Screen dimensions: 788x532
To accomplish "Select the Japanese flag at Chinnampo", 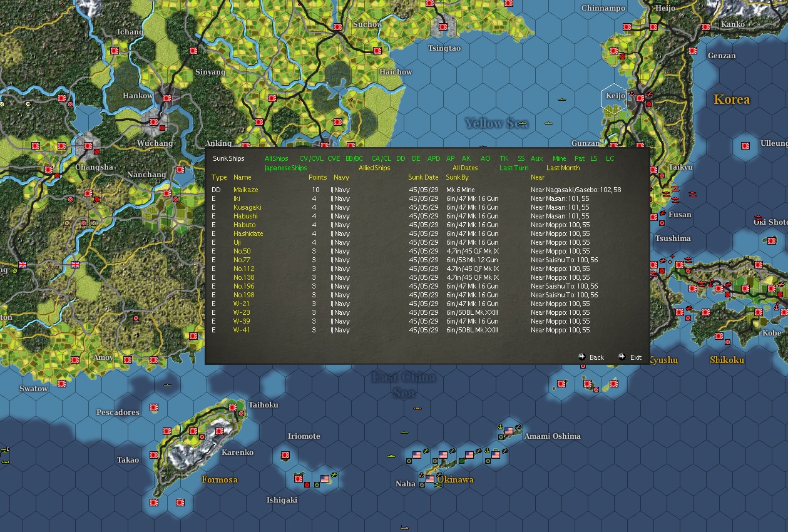I will click(x=627, y=27).
